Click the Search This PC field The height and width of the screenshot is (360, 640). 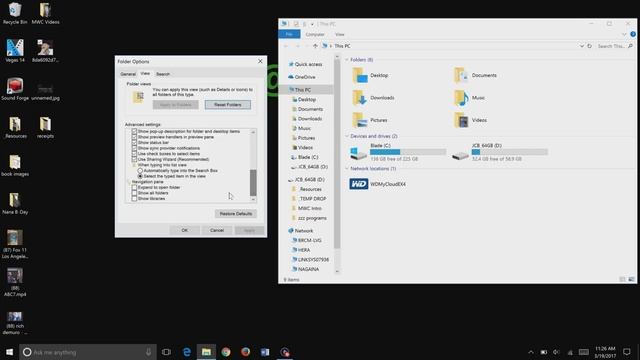615,46
